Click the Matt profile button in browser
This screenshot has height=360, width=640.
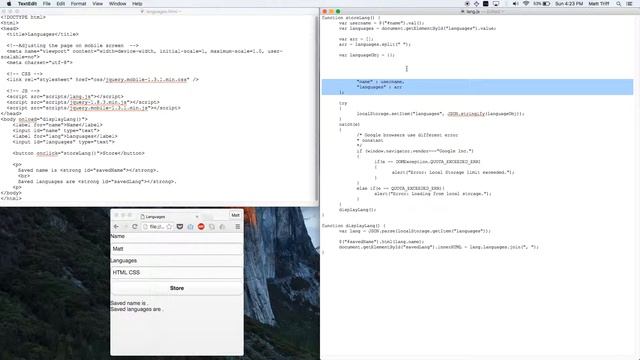[x=235, y=215]
